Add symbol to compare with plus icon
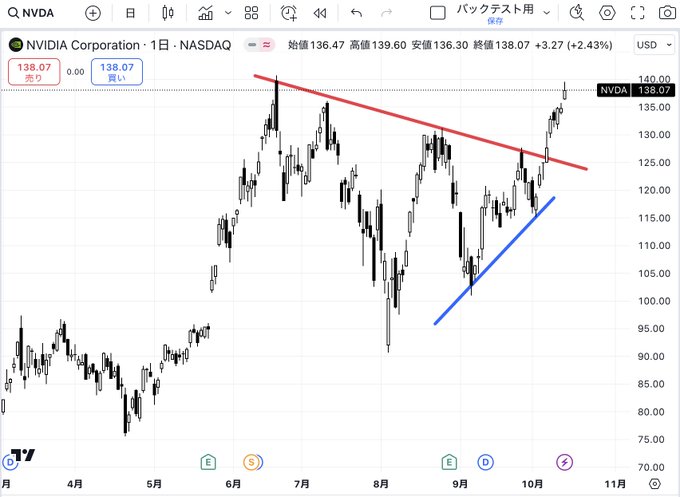Screen dimensions: 680x497 pos(92,13)
